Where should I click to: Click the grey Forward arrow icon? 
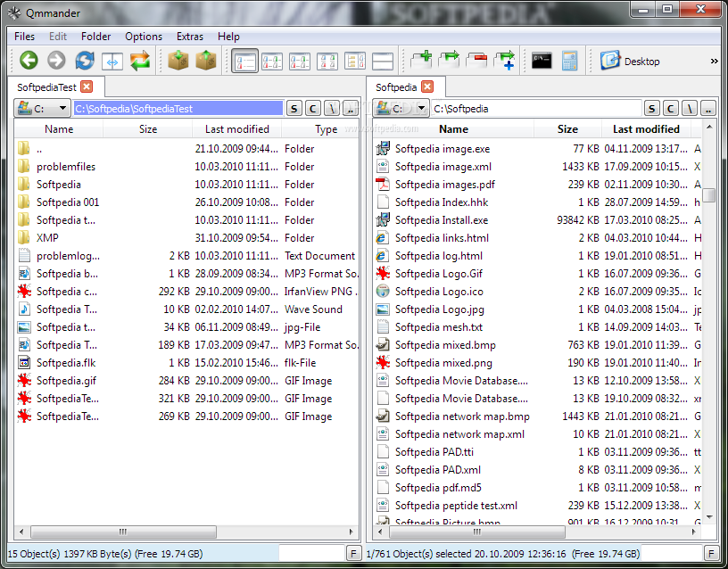[x=56, y=61]
